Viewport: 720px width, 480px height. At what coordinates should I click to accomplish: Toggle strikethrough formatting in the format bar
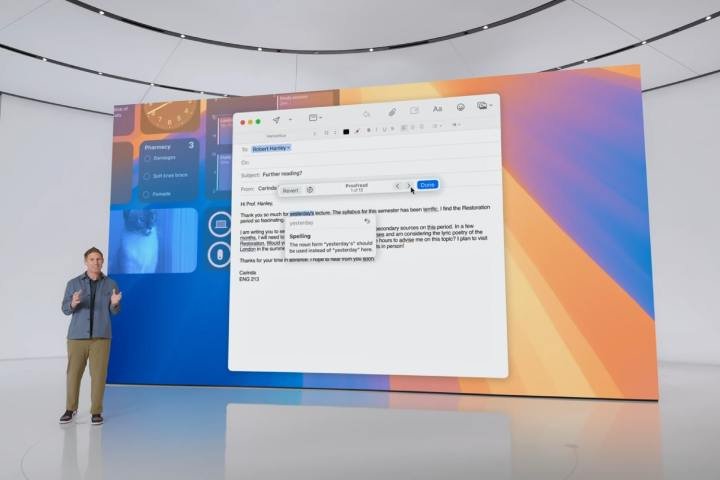point(392,129)
